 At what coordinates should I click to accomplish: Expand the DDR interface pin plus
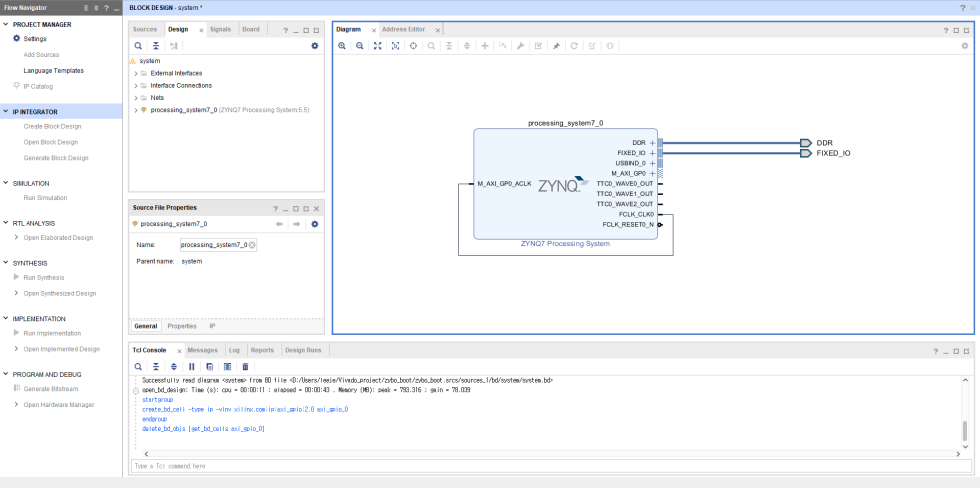coord(652,143)
